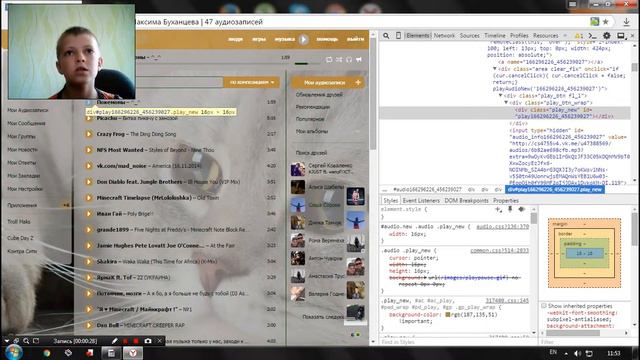640x360 pixels.
Task: Open the Properties sidebar tab
Action: (506, 201)
